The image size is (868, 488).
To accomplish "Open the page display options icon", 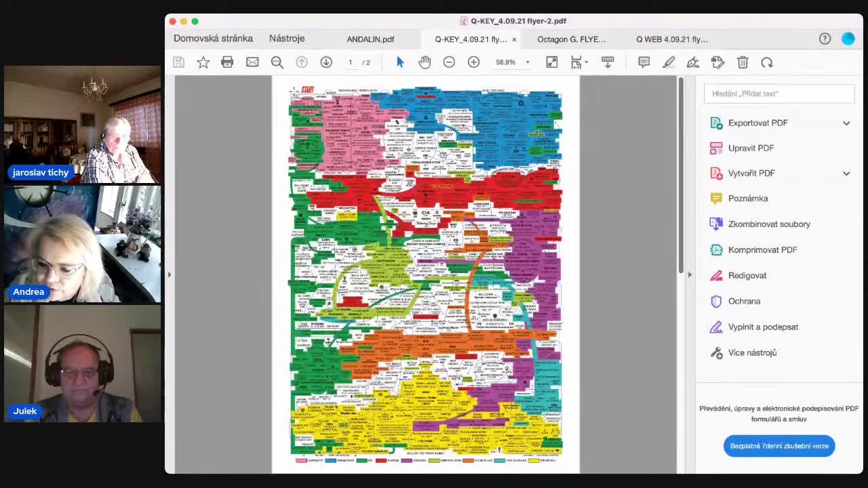I will click(578, 62).
